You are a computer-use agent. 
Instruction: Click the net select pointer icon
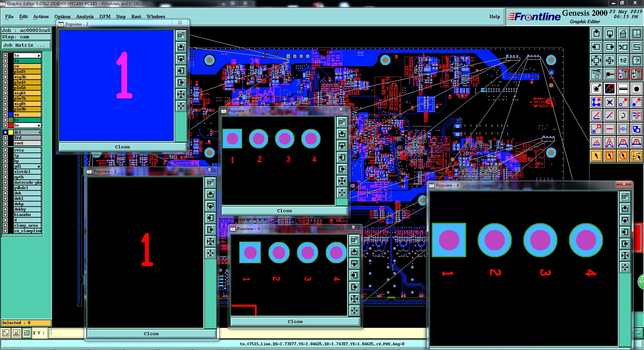tap(636, 156)
